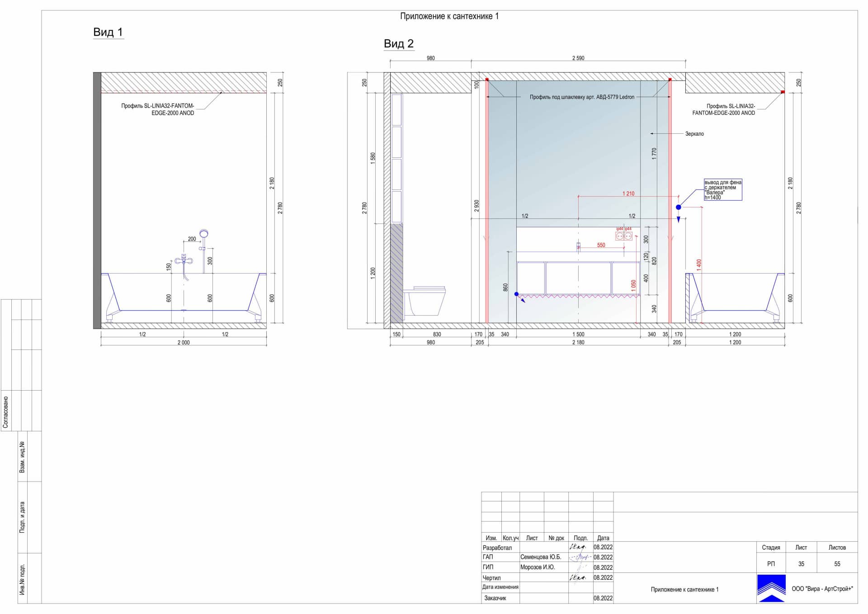The image size is (868, 614).
Task: Select the red "1 400" vertical dimension
Action: pos(699,265)
